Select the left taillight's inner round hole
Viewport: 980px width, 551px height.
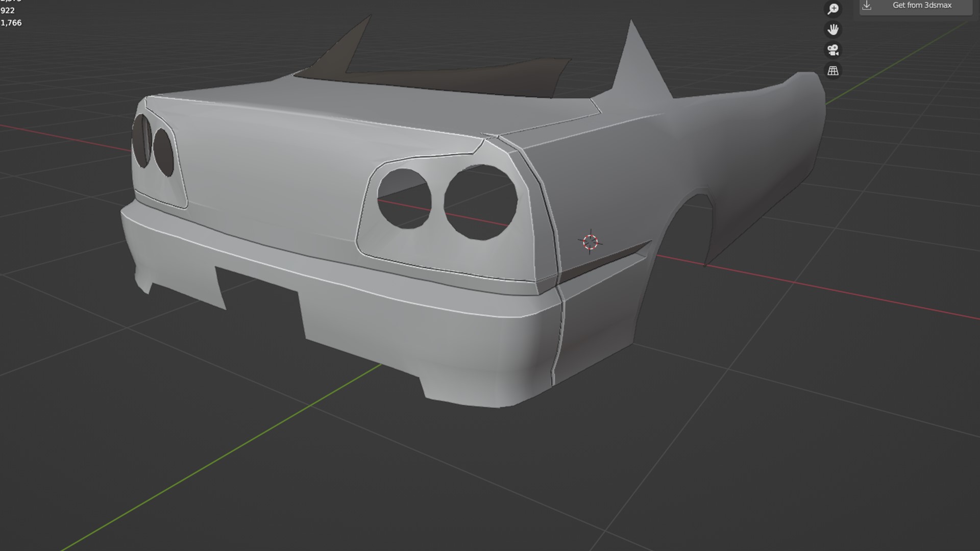(x=163, y=152)
